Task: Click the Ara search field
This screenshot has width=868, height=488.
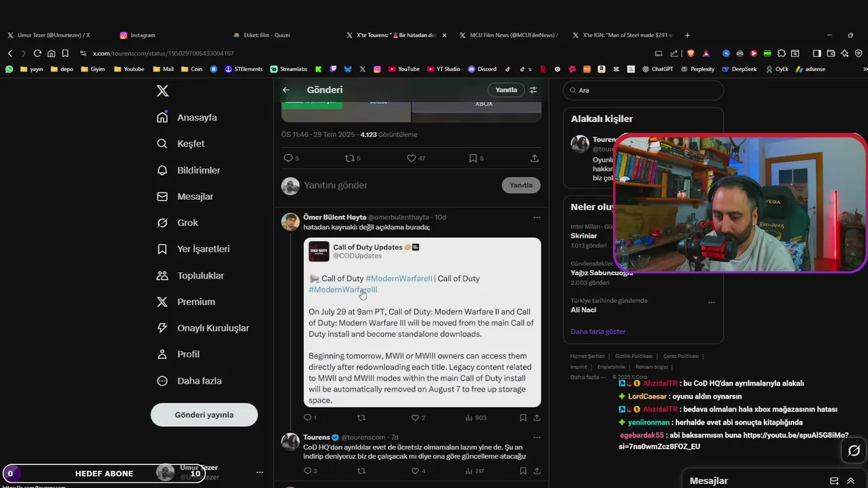Action: (643, 90)
